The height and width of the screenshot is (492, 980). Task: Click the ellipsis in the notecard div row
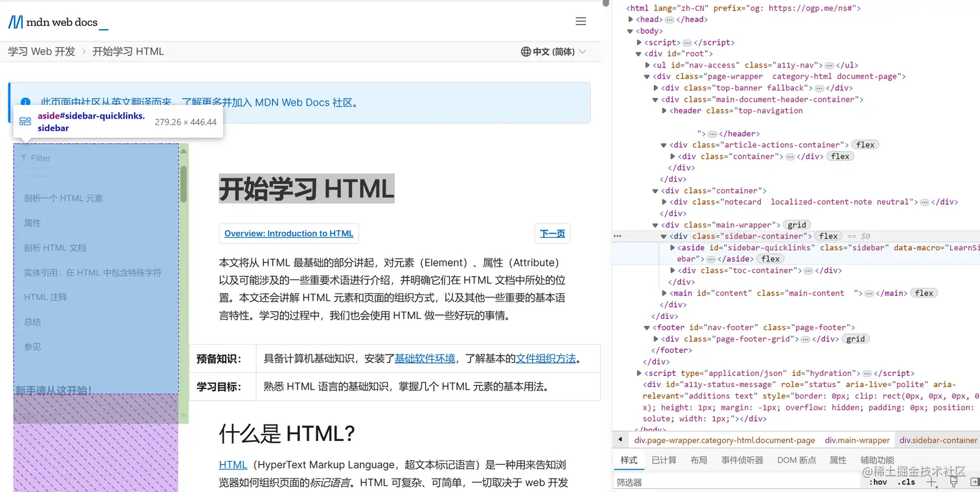click(924, 202)
